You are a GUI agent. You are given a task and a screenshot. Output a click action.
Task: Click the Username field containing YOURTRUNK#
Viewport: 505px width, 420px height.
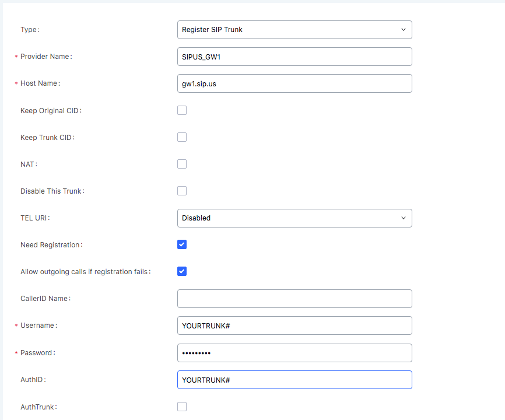point(294,325)
